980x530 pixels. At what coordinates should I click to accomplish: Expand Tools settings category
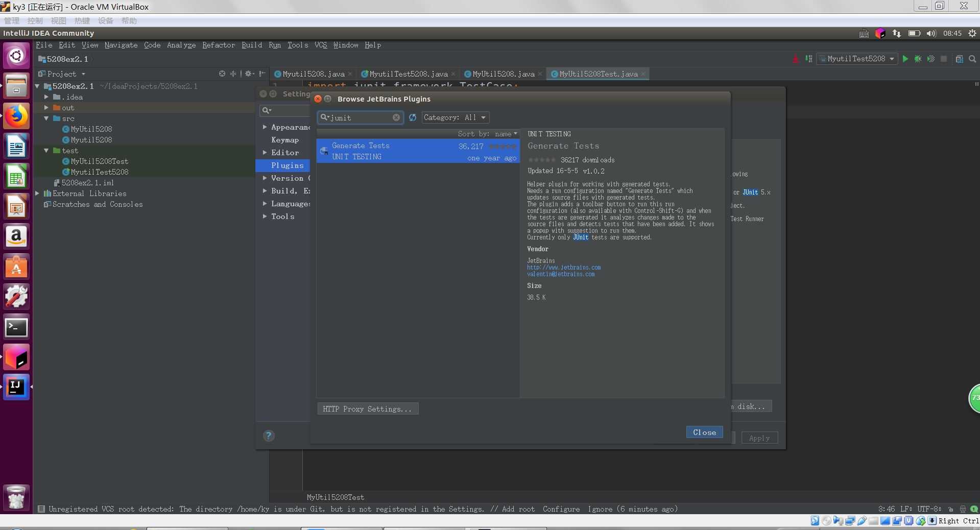pos(265,216)
